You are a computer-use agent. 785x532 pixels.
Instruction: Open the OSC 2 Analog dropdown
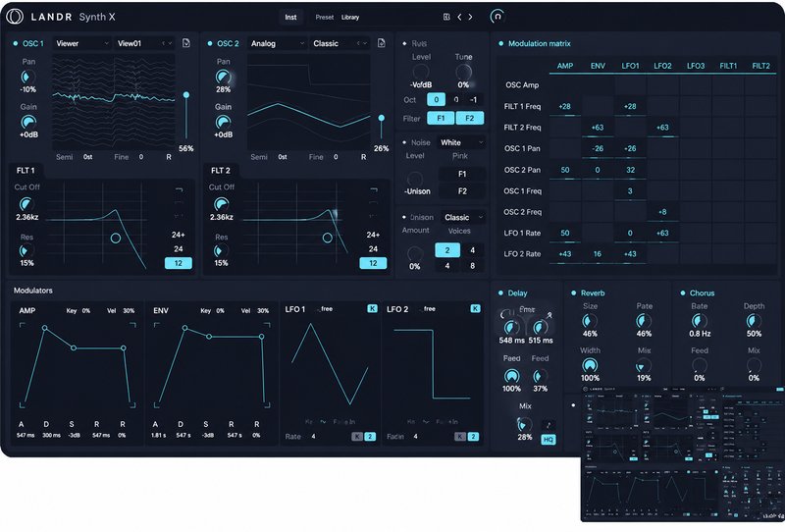277,43
